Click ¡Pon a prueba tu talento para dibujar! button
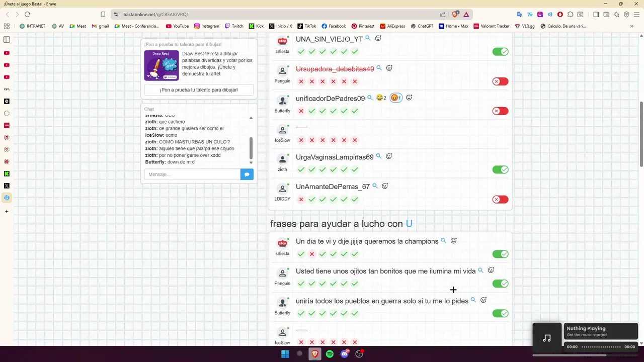644x362 pixels. coord(199,90)
